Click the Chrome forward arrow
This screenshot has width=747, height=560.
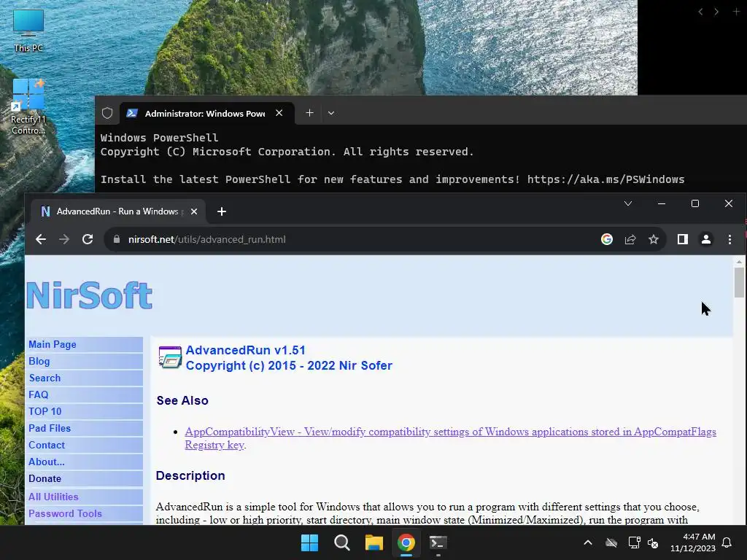(64, 239)
